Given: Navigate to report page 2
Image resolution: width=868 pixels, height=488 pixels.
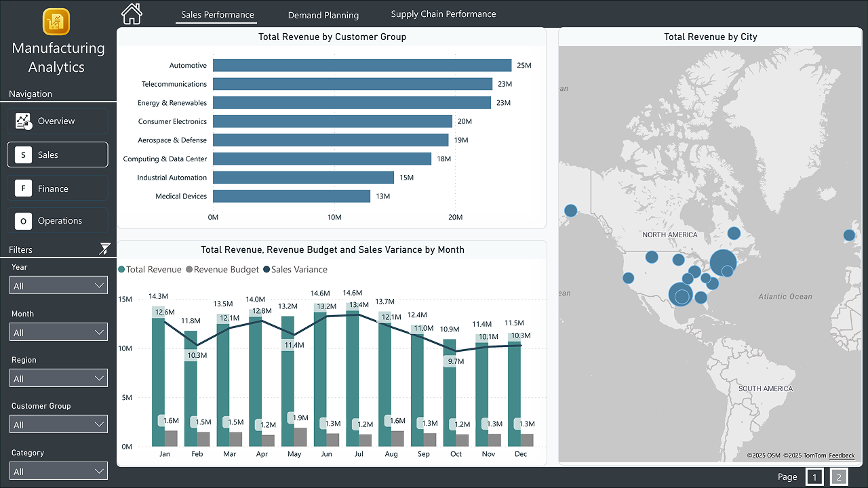Looking at the screenshot, I should pos(839,476).
